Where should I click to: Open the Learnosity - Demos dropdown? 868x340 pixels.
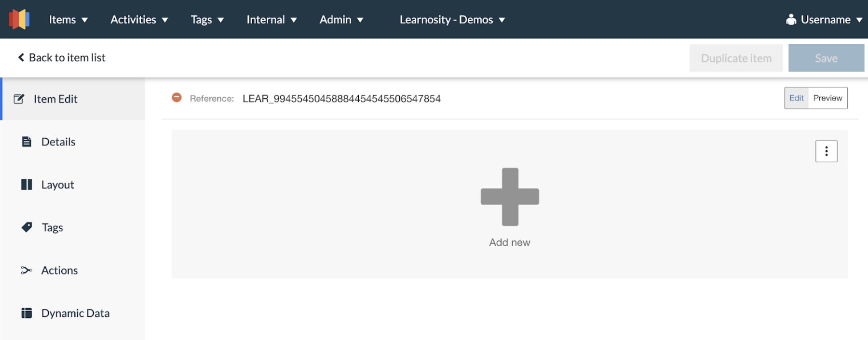pyautogui.click(x=452, y=20)
